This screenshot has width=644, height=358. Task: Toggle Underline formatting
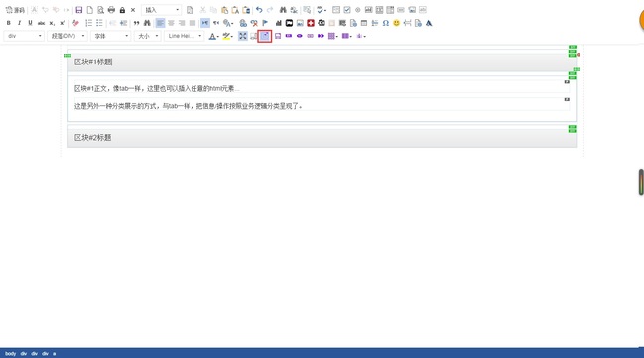[30, 23]
